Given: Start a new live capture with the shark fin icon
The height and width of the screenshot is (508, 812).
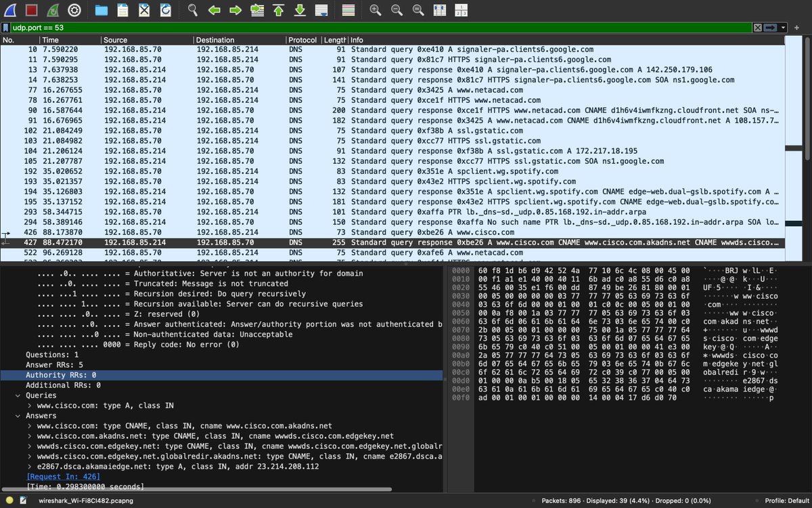Looking at the screenshot, I should click(x=9, y=9).
